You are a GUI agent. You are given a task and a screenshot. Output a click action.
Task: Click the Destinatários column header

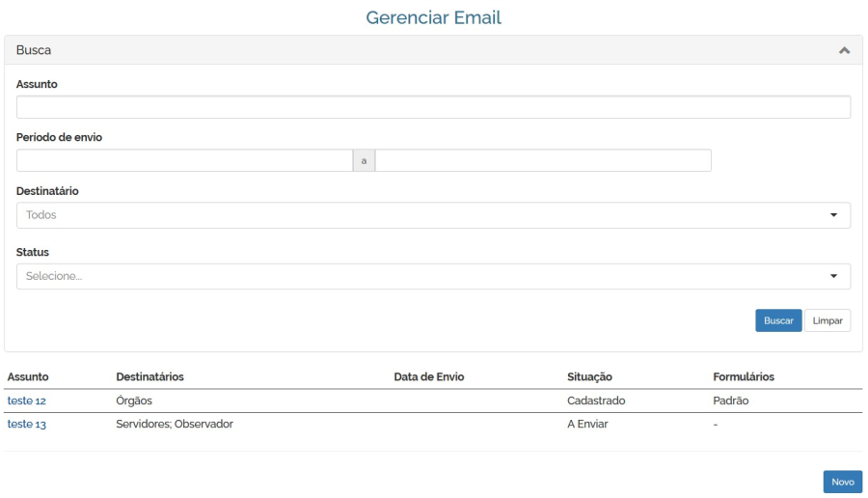(150, 376)
